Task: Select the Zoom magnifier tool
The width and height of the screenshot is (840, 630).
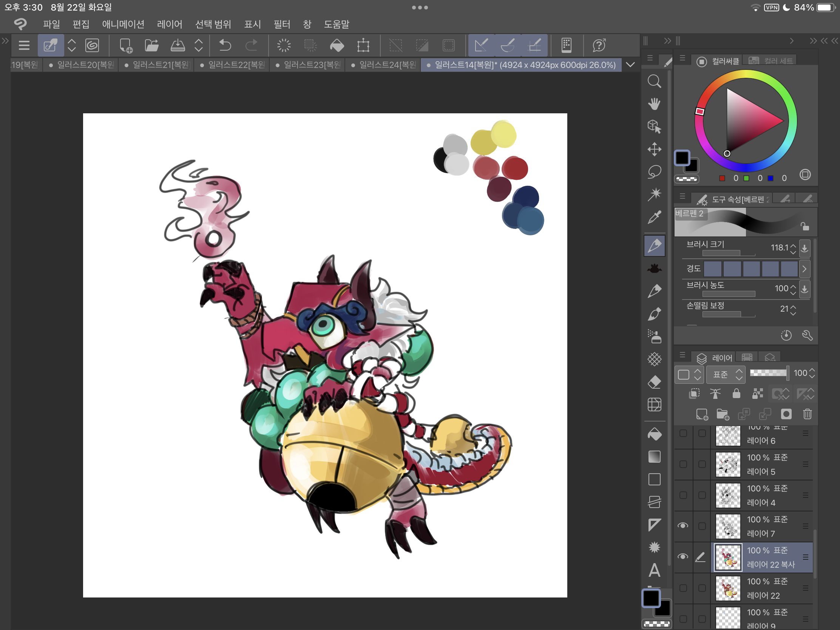Action: 654,81
